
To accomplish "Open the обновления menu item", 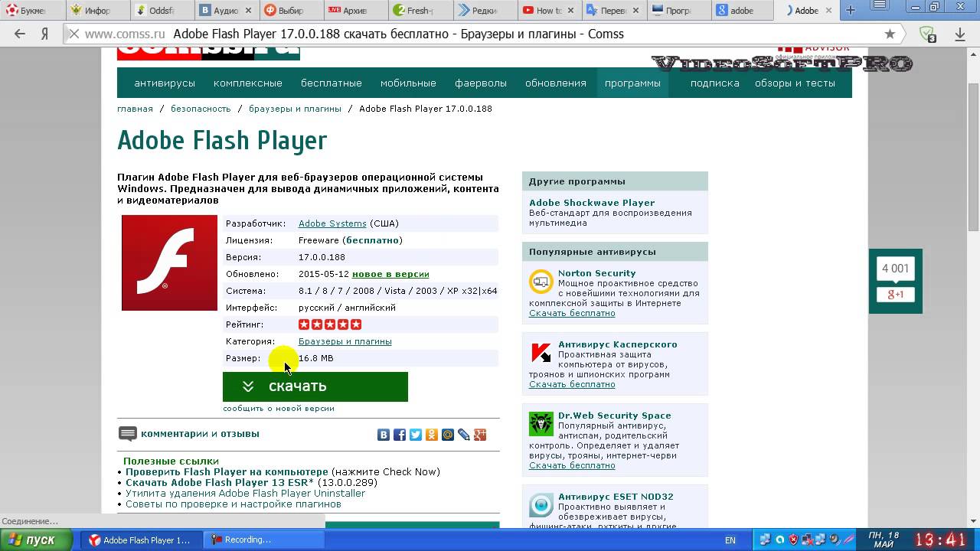I will (x=556, y=83).
